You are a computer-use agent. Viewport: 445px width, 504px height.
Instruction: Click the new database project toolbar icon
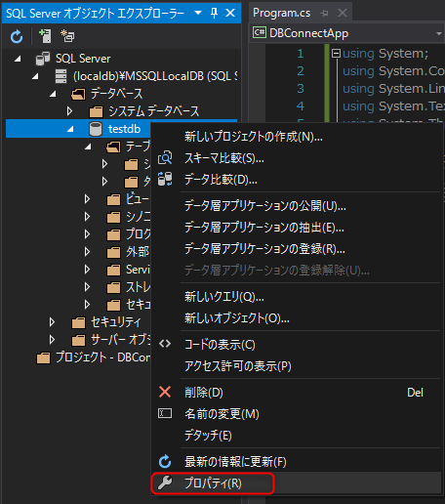[x=67, y=36]
